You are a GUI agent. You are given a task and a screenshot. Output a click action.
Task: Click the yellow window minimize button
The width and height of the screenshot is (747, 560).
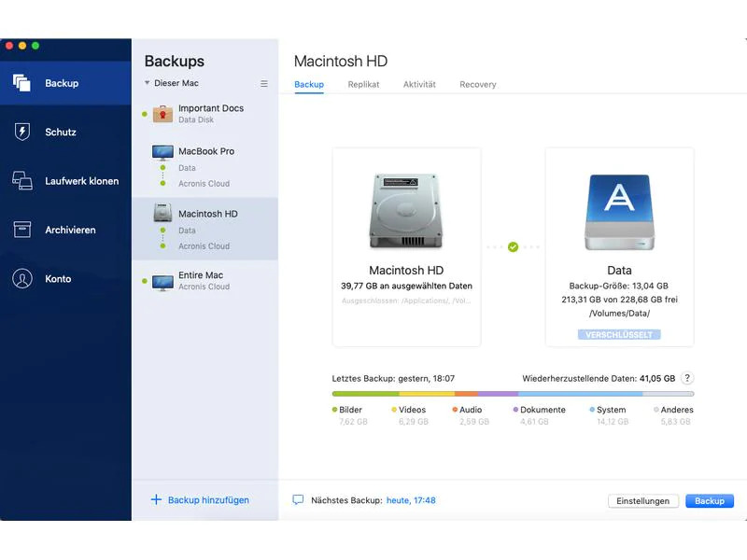pyautogui.click(x=21, y=46)
